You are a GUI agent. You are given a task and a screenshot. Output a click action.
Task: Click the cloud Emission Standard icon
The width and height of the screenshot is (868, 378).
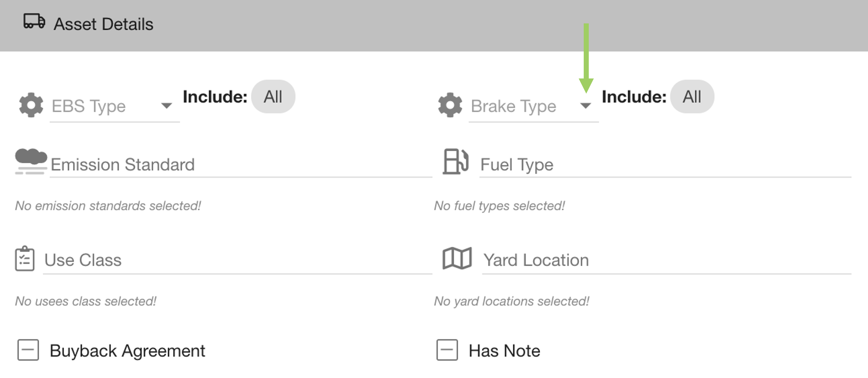click(31, 162)
